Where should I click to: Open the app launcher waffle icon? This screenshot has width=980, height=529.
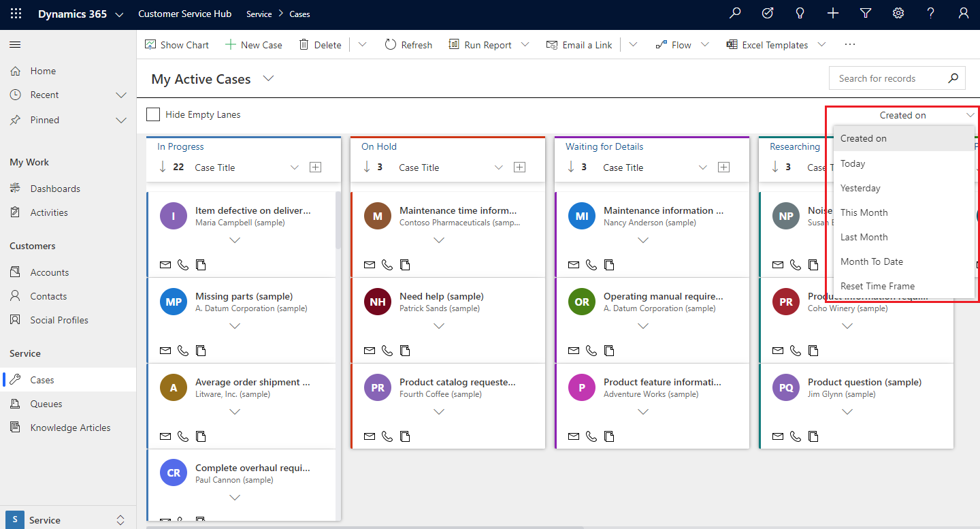coord(16,14)
